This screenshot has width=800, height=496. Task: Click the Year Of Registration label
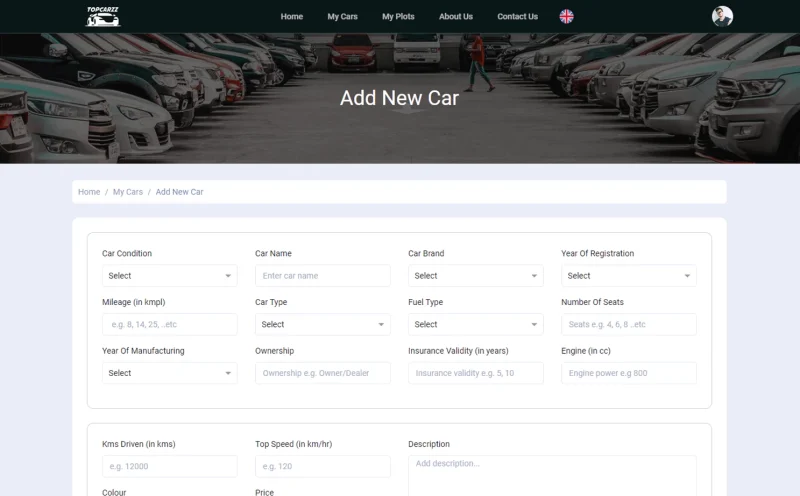(x=597, y=253)
